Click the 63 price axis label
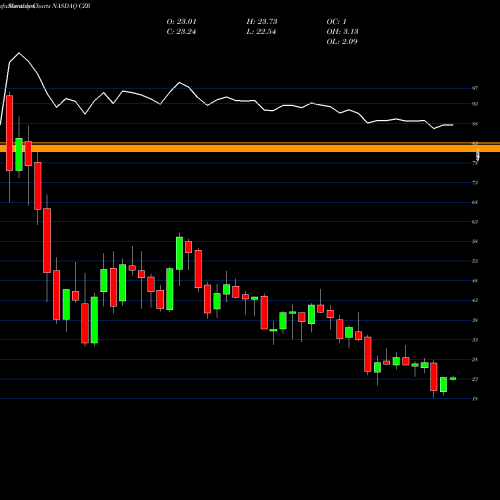The image size is (500, 500). pyautogui.click(x=475, y=222)
